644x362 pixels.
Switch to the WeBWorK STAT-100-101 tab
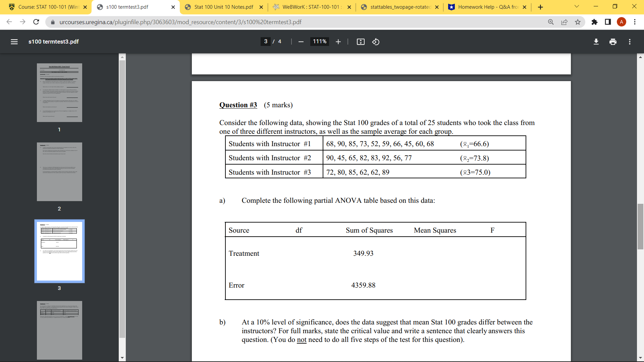310,7
